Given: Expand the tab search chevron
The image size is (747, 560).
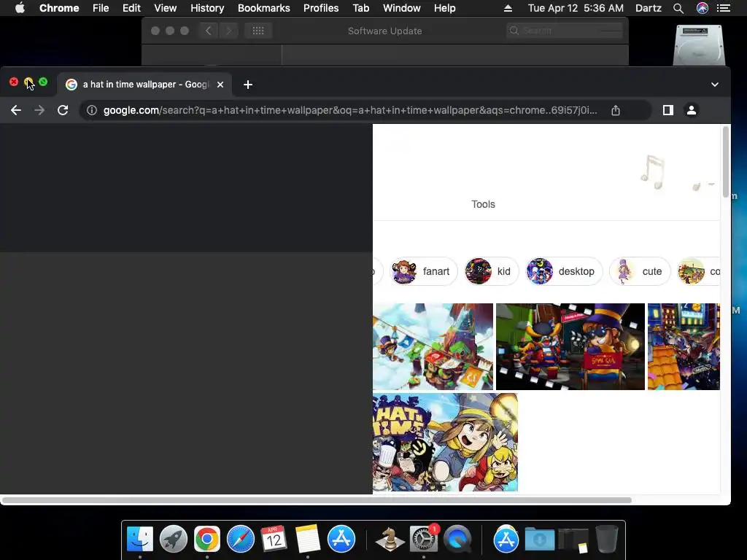Looking at the screenshot, I should coord(715,85).
